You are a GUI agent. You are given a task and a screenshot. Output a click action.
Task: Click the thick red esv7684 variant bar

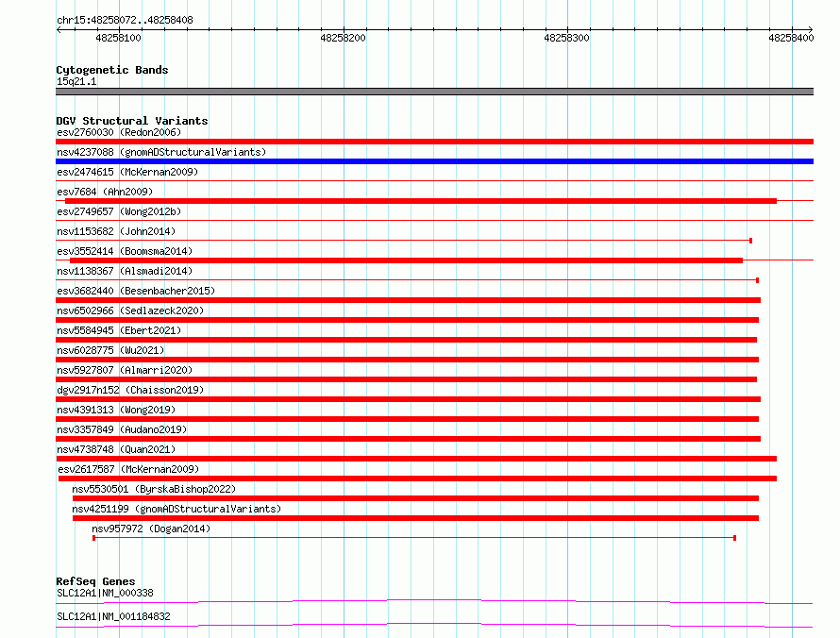pyautogui.click(x=421, y=201)
